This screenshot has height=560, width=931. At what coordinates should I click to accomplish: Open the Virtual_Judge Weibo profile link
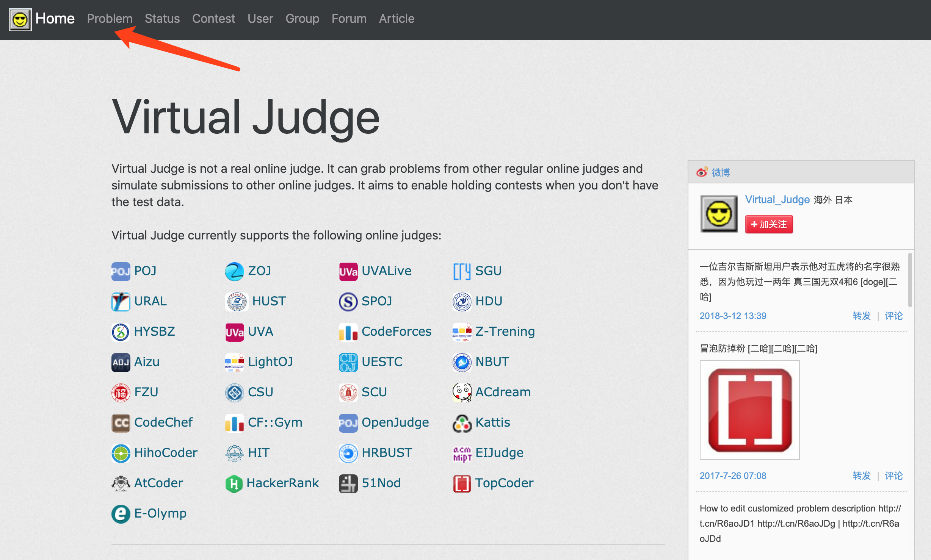777,200
